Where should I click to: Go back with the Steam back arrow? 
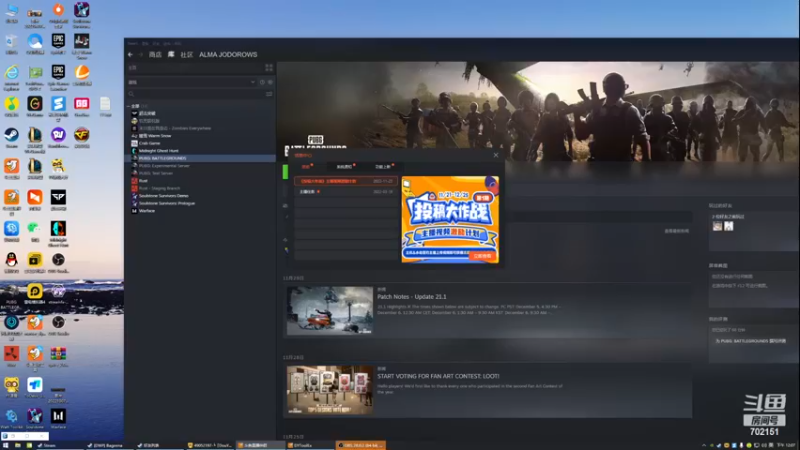coord(131,55)
